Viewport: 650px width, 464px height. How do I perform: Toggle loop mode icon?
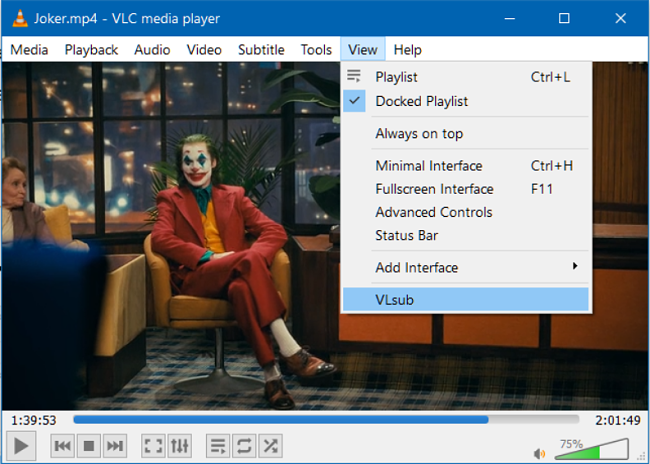[244, 446]
